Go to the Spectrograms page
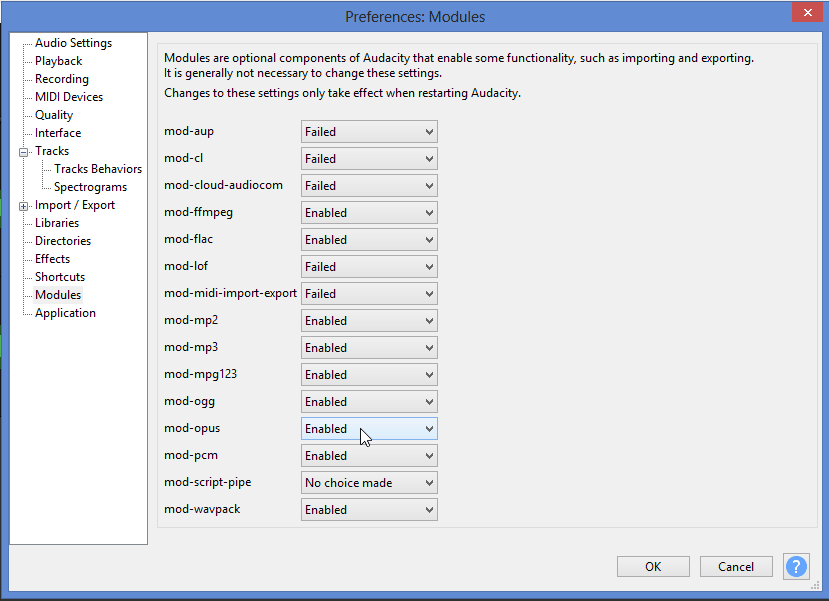 click(90, 187)
